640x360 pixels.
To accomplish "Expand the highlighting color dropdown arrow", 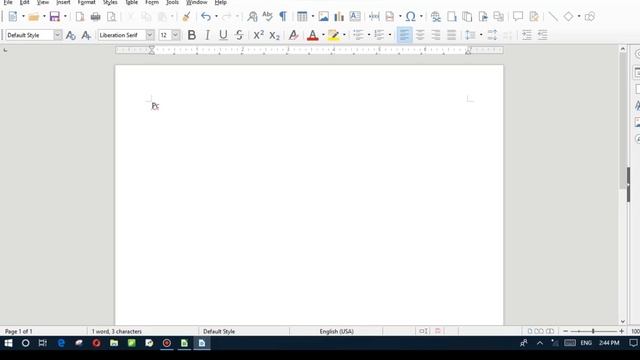I will (344, 35).
